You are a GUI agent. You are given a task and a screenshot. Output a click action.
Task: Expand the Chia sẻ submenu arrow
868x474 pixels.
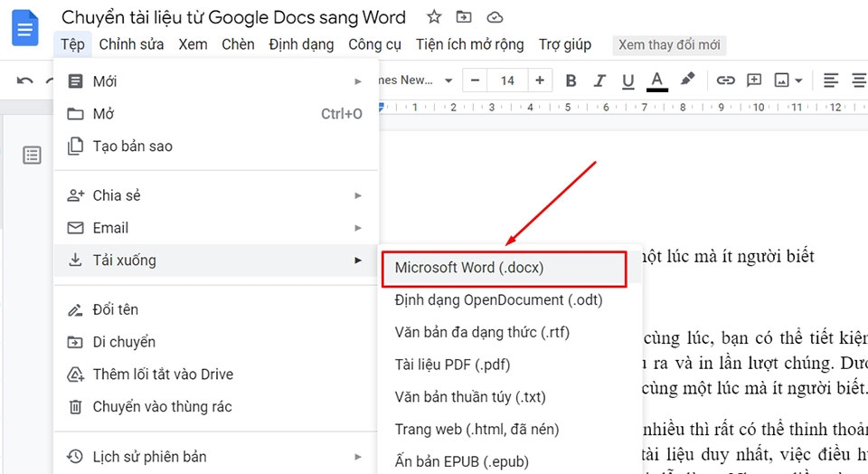(358, 195)
